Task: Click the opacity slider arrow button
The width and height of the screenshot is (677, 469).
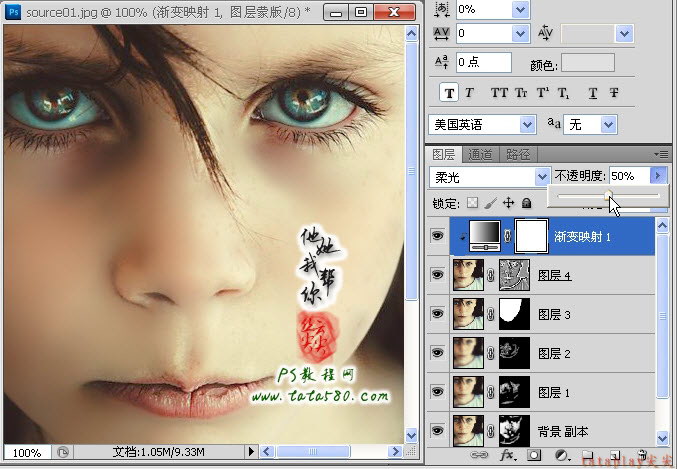Action: [658, 176]
